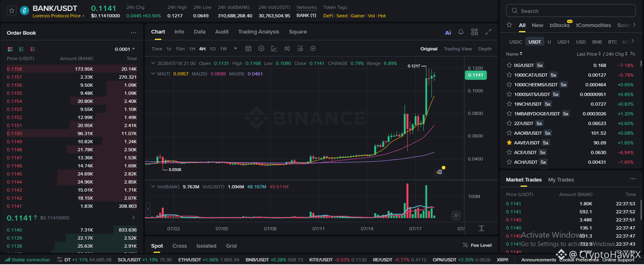Click the auto-scale icon below price axis

pyautogui.click(x=481, y=228)
